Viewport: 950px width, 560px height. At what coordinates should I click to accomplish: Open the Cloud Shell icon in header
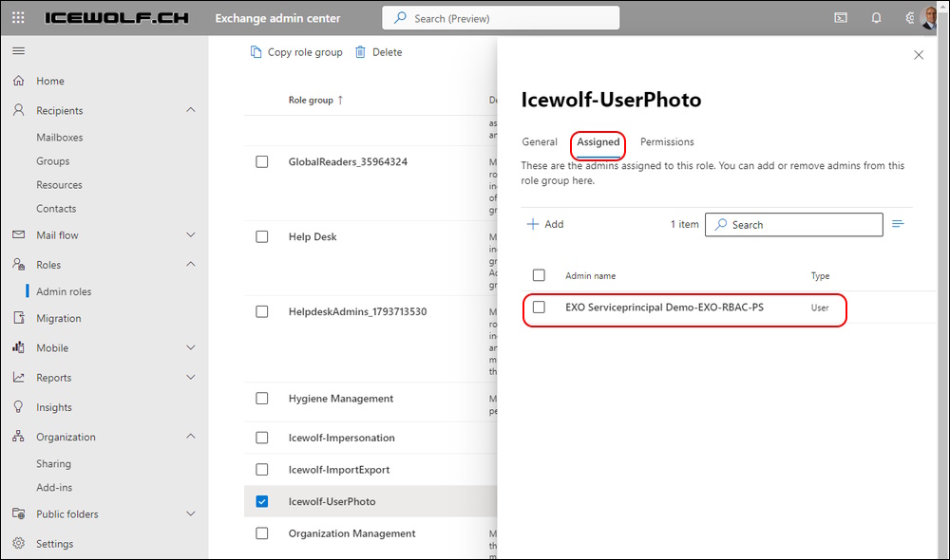(841, 17)
